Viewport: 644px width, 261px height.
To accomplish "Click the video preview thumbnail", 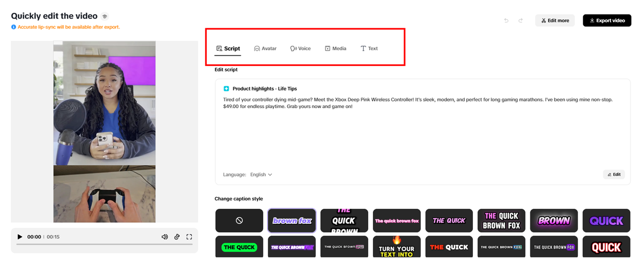I will point(104,132).
